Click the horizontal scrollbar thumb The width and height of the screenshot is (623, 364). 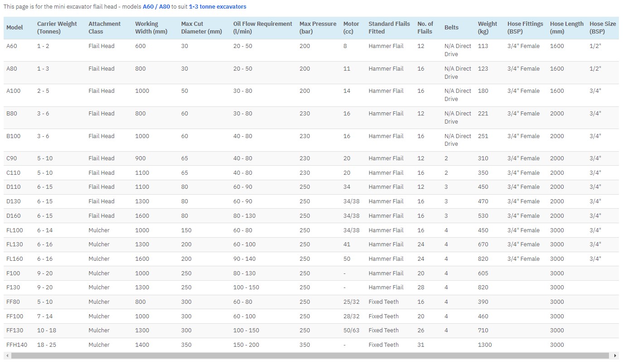[x=309, y=356]
